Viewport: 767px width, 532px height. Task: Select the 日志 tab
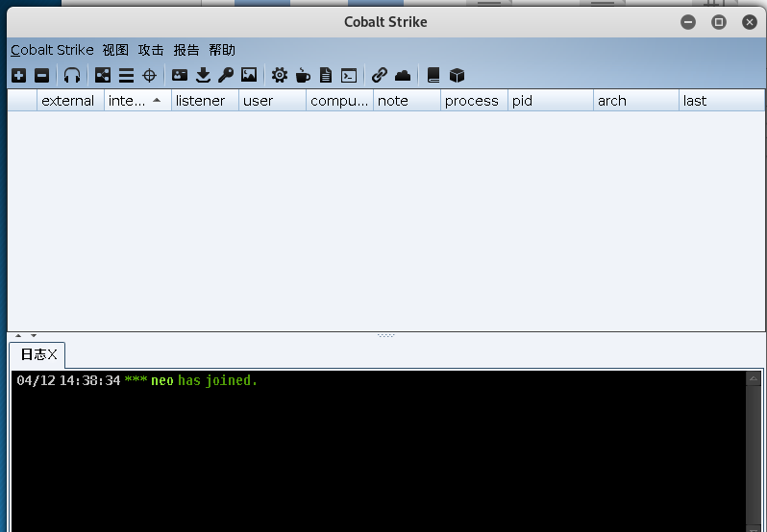[x=33, y=354]
